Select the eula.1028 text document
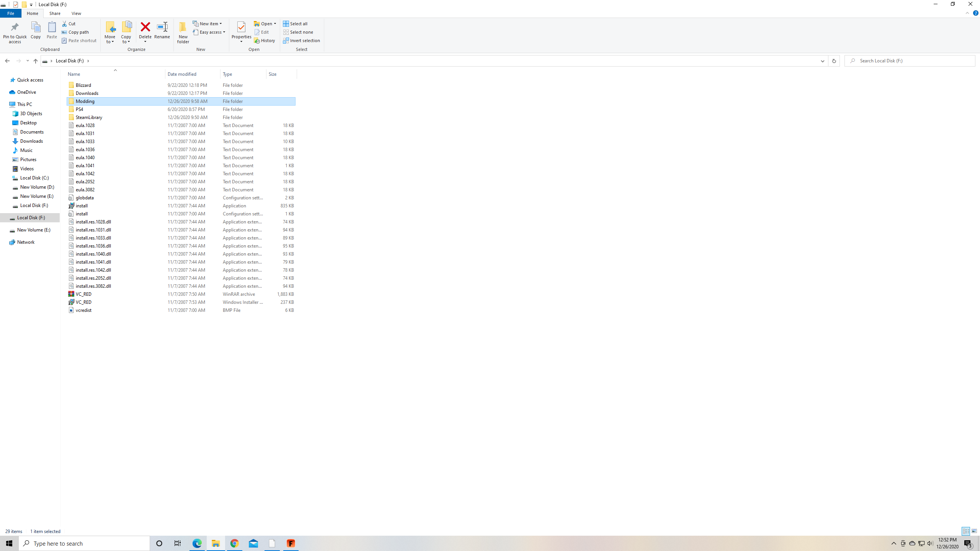This screenshot has height=551, width=980. pos(181,125)
